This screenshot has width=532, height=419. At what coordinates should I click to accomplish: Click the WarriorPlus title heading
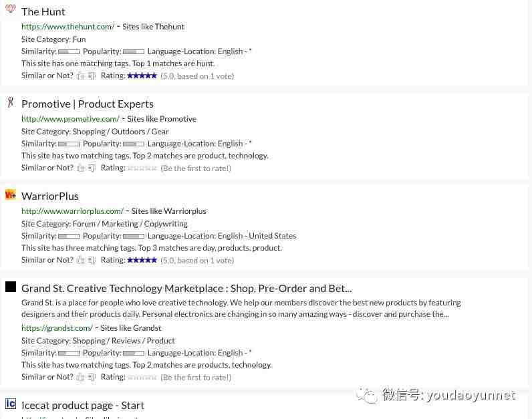50,196
